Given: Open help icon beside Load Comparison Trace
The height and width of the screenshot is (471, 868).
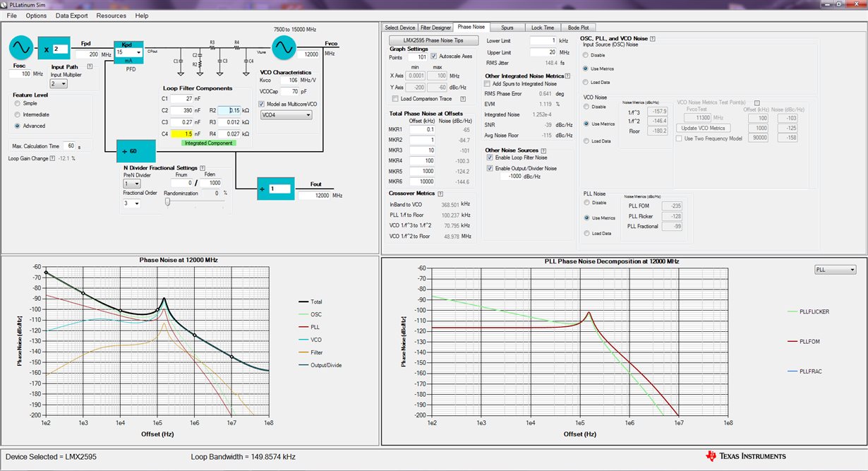Looking at the screenshot, I should (x=463, y=99).
